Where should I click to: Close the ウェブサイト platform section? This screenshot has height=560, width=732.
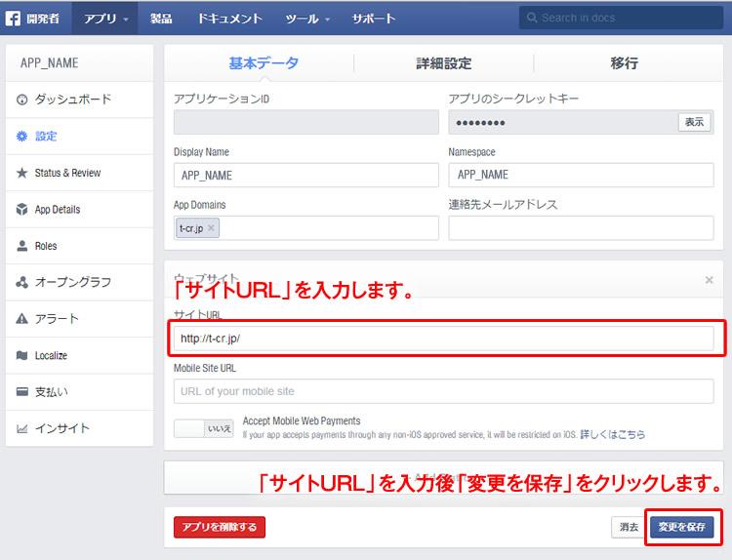[709, 280]
